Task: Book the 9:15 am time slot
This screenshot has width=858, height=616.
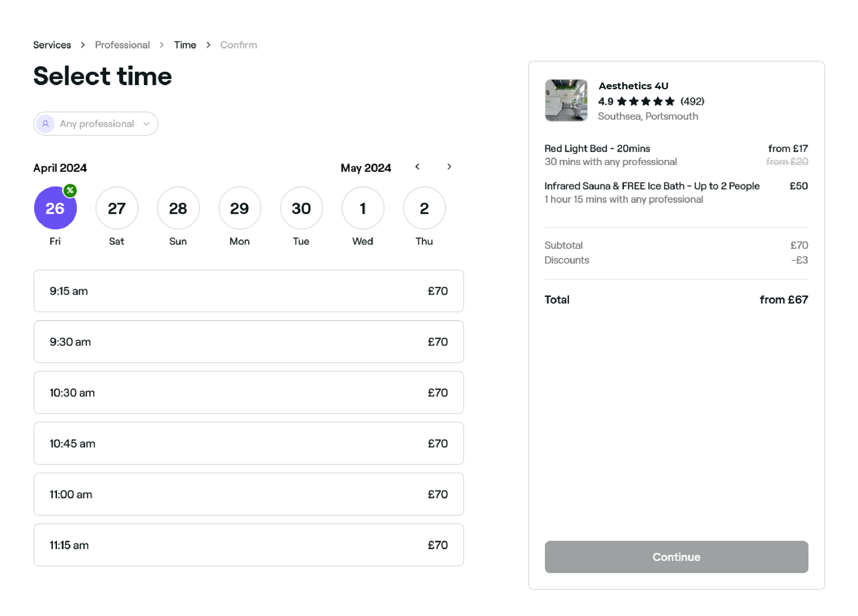Action: 248,291
